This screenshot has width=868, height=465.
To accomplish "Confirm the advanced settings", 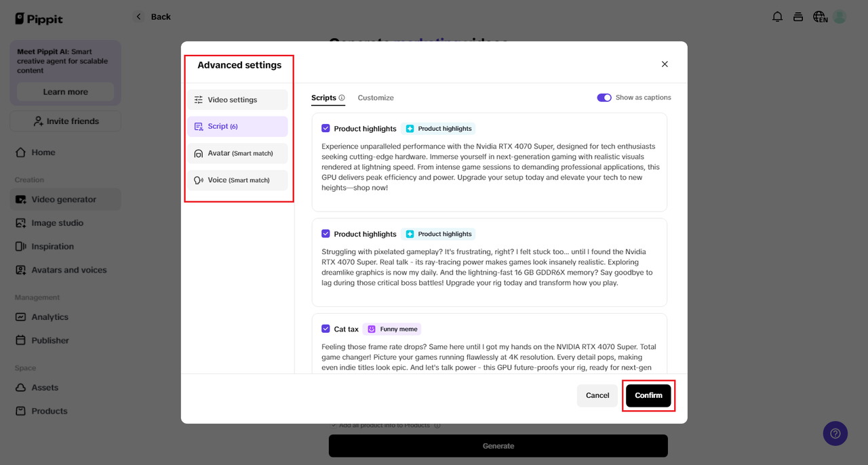I will coord(648,395).
